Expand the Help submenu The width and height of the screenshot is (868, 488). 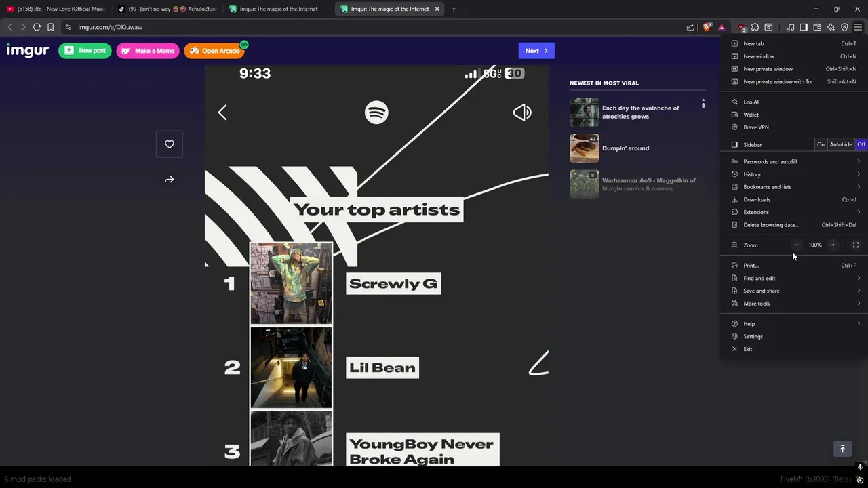pyautogui.click(x=794, y=324)
